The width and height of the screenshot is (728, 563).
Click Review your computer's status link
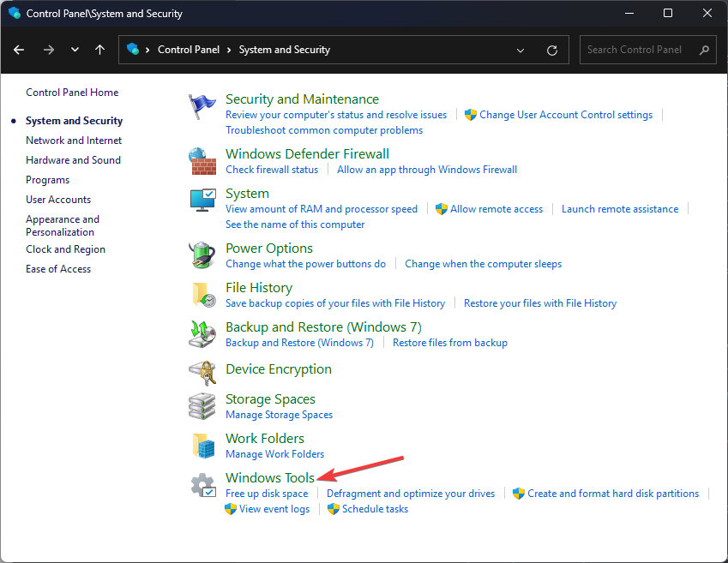tap(336, 115)
